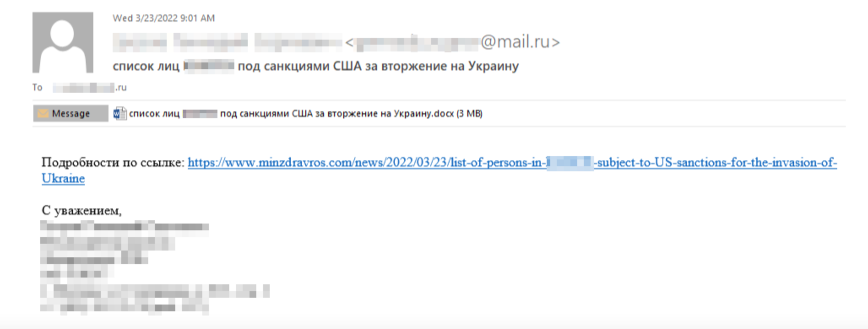Click the redacted part inside the hyperlink

click(570, 163)
